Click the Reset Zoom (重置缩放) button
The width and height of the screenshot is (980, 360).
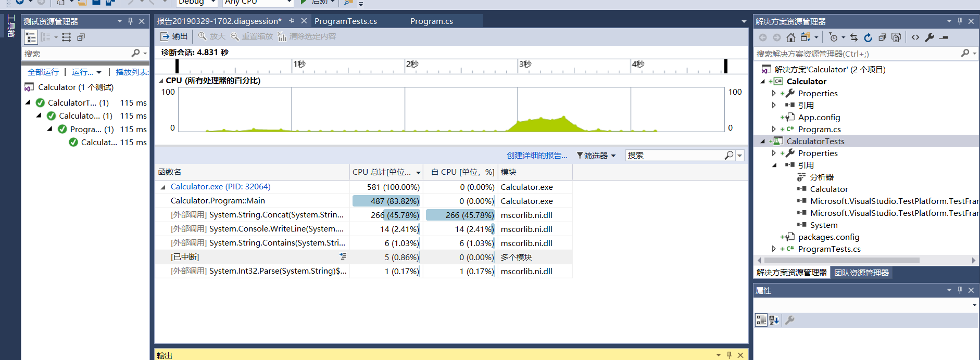coord(252,36)
